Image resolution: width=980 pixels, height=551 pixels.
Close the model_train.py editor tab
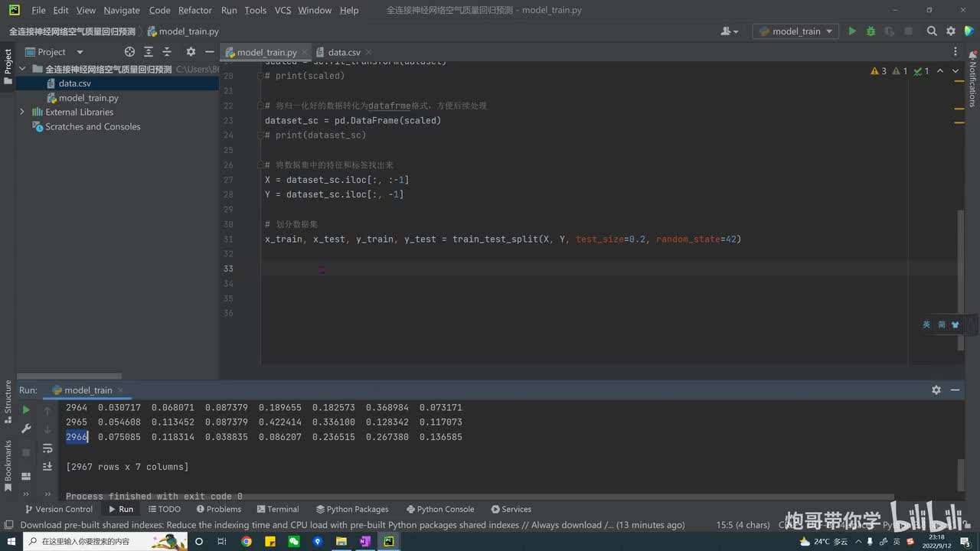pos(304,52)
